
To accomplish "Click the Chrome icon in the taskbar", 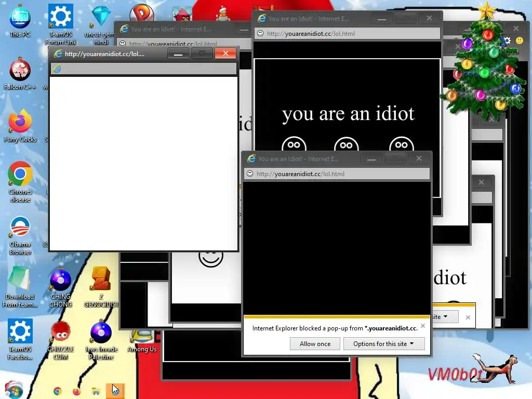I will click(x=57, y=391).
